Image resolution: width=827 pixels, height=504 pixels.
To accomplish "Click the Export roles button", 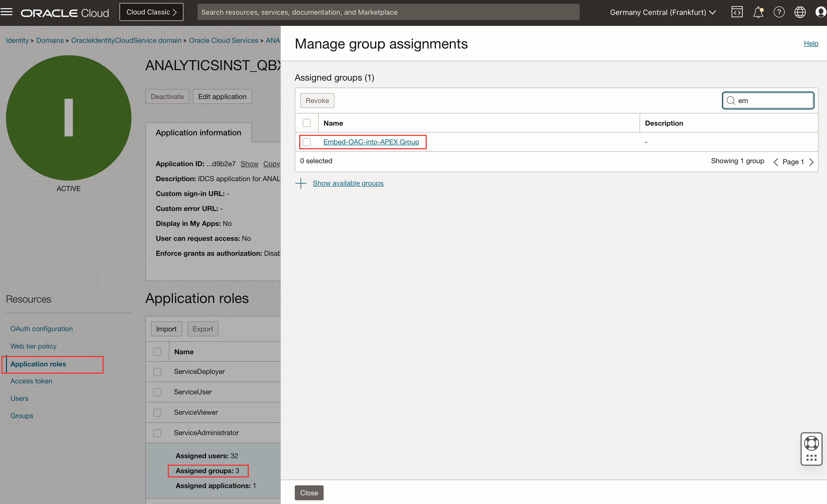I will (x=203, y=329).
